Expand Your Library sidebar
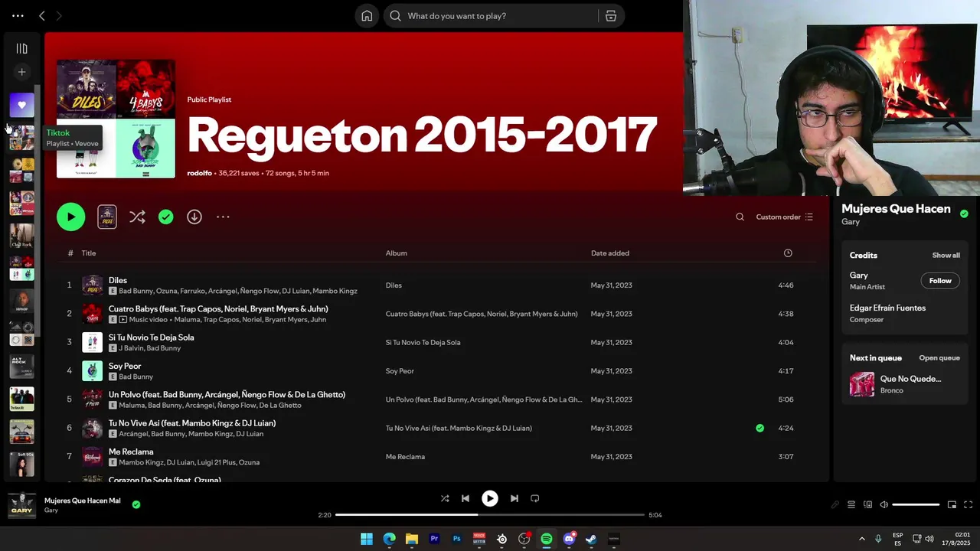 [x=21, y=48]
